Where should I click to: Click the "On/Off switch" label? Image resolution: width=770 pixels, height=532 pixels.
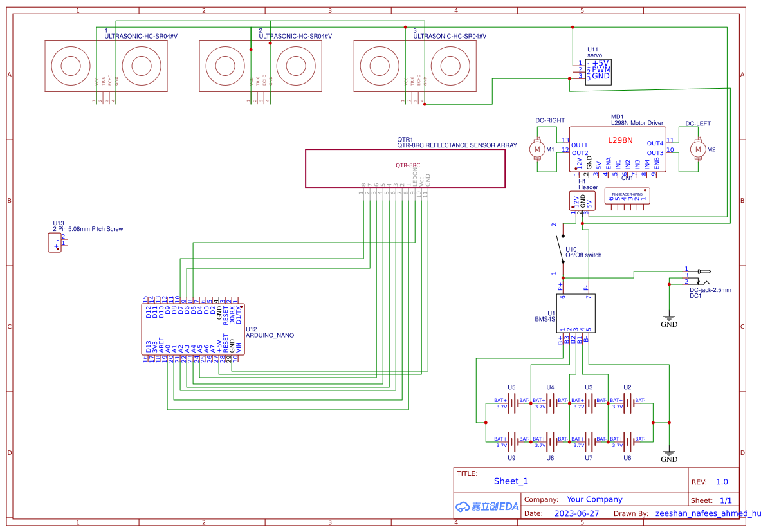[x=583, y=255]
